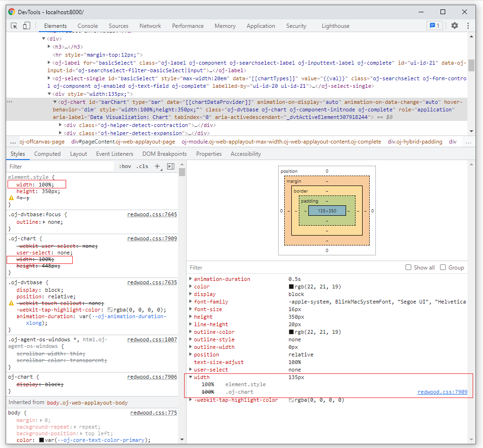Toggle the :hov element state panel
The width and height of the screenshot is (483, 448).
click(125, 167)
